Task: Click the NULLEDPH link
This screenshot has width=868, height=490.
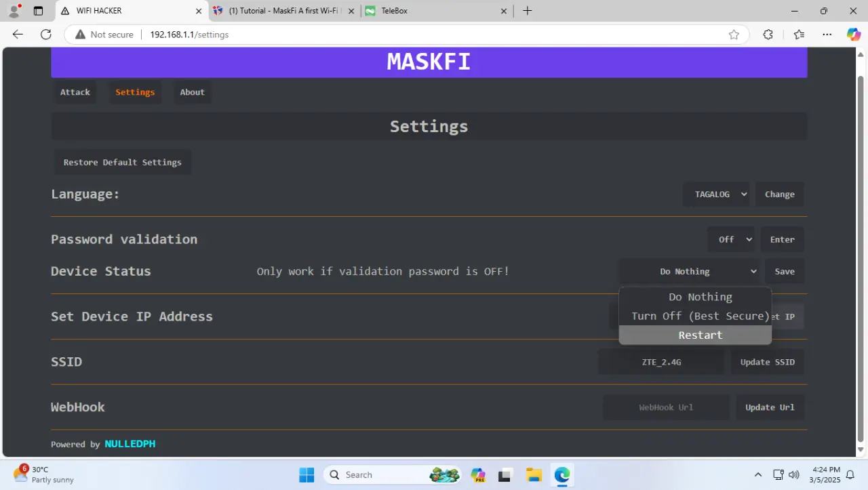Action: 130,444
